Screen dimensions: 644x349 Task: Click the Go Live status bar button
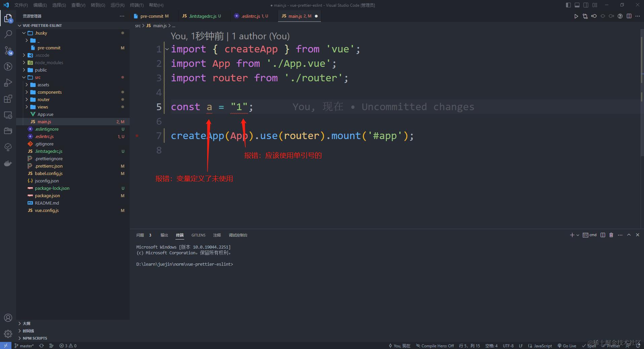pos(567,346)
